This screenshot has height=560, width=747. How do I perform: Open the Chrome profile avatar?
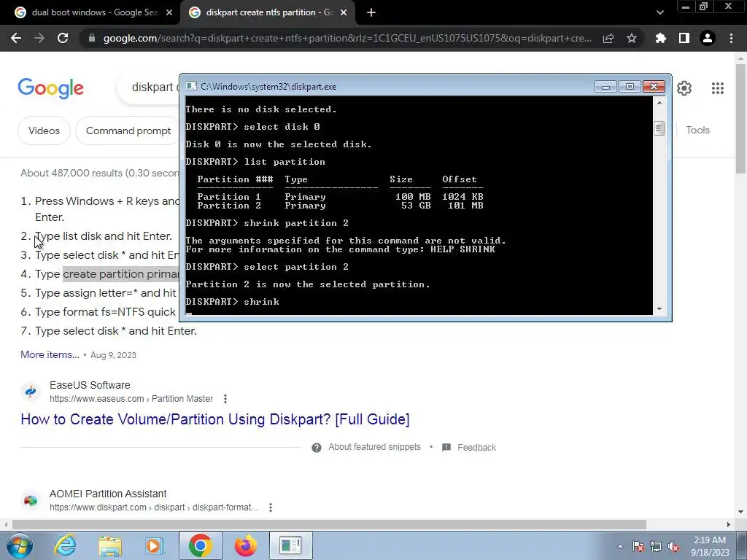pyautogui.click(x=708, y=38)
